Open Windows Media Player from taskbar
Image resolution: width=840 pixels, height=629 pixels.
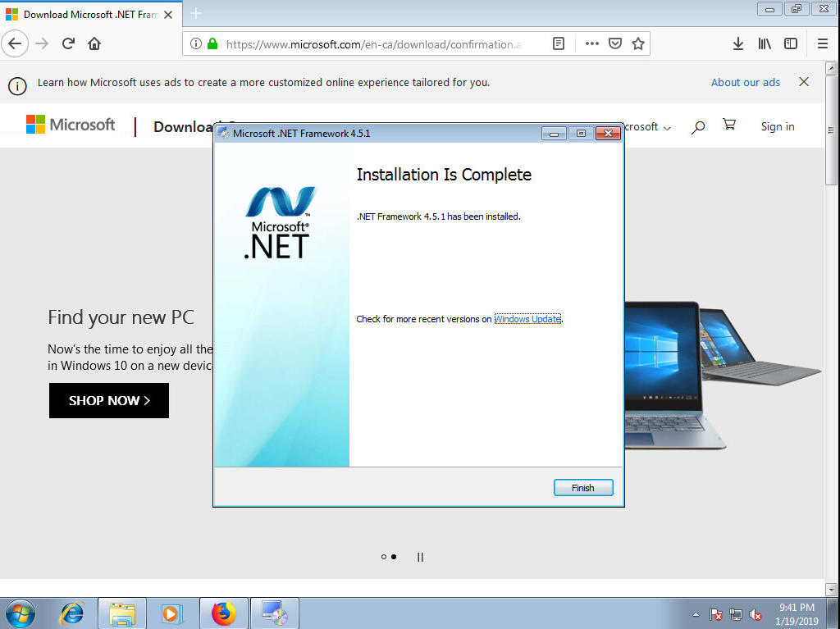pyautogui.click(x=172, y=613)
